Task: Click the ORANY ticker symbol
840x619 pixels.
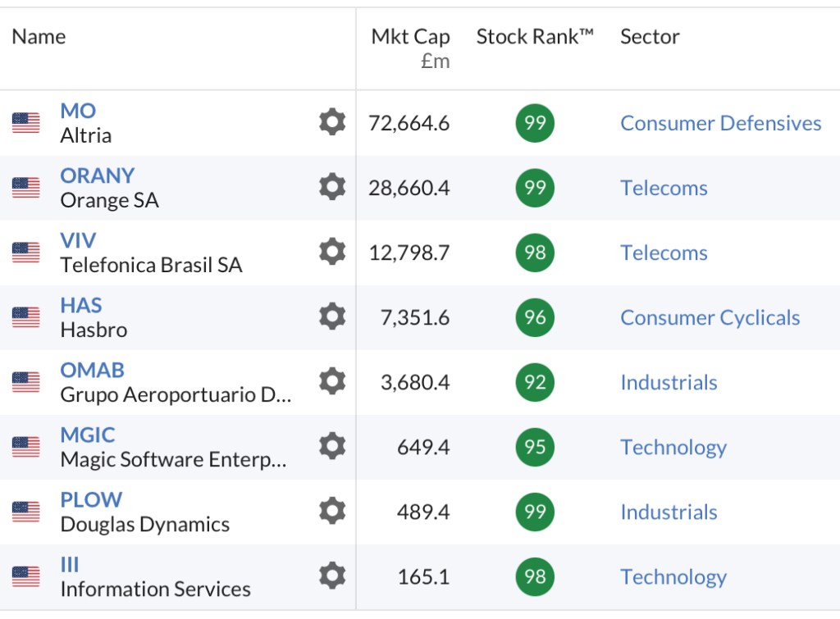Action: (97, 175)
